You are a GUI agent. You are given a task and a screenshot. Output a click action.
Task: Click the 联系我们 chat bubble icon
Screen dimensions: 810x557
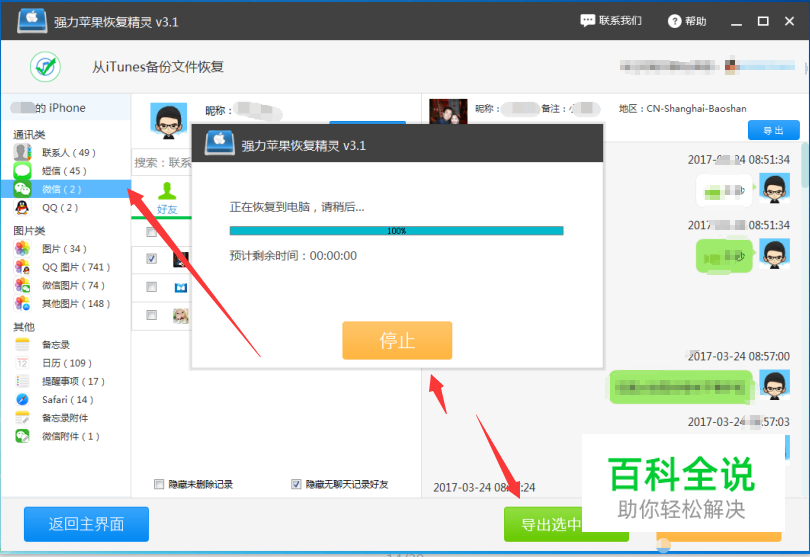coord(587,21)
